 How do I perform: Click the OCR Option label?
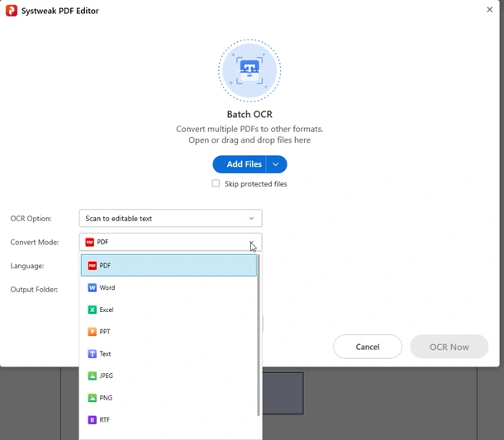[x=31, y=219]
